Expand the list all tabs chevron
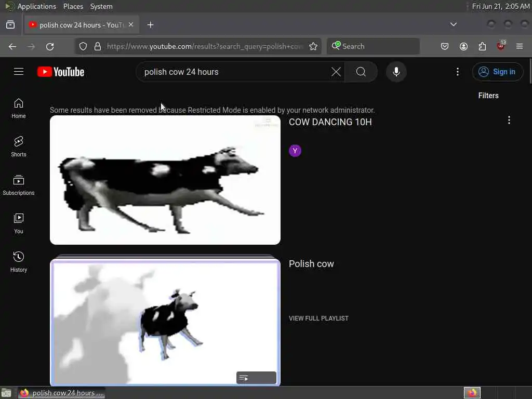Screen dimensions: 532x399 click(453, 24)
